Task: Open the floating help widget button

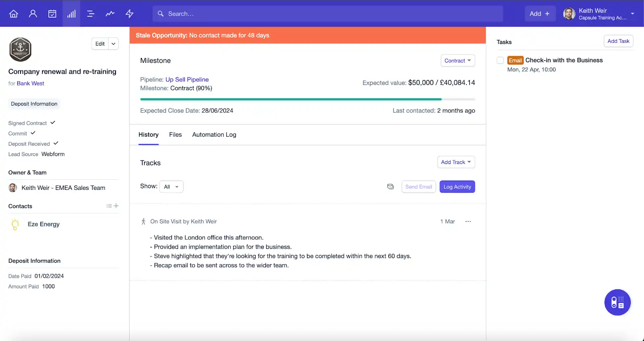Action: click(617, 302)
